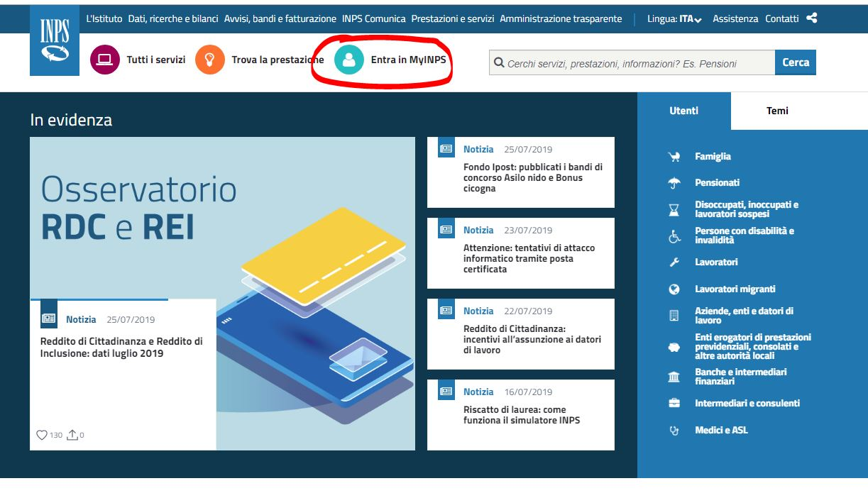
Task: Select the Famiglia stroller icon
Action: [674, 157]
